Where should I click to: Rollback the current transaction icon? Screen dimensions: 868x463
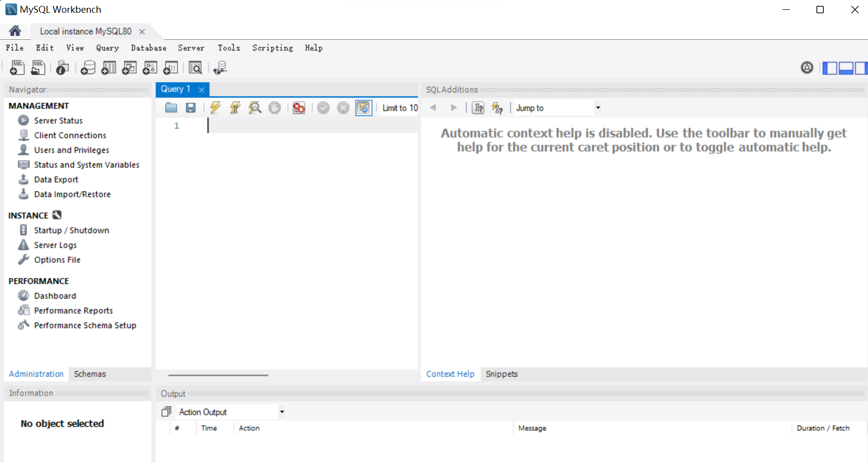coord(343,108)
